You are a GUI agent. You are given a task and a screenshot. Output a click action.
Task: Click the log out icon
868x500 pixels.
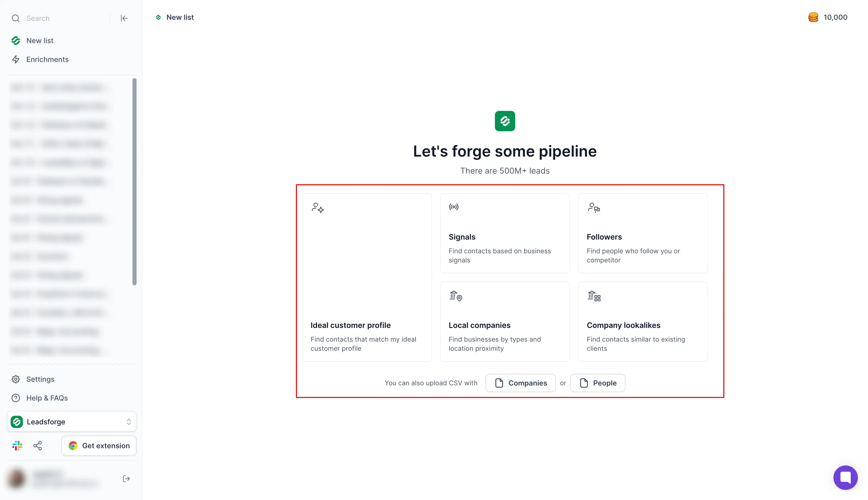point(126,479)
